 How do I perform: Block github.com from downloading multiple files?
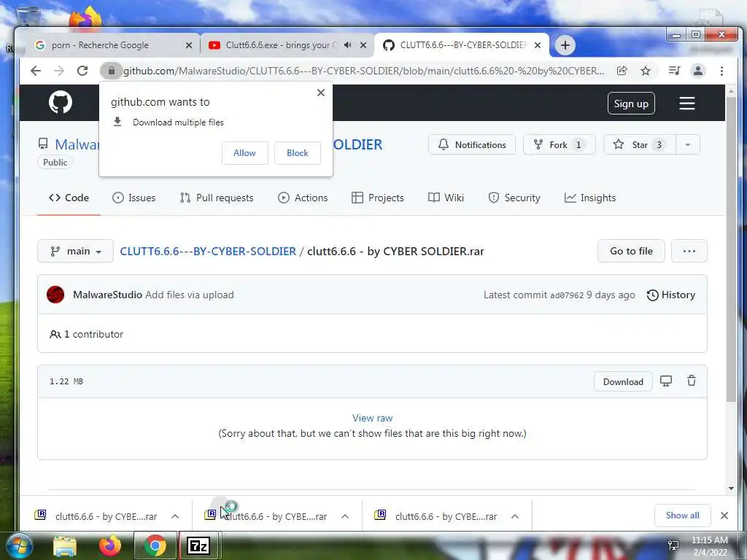coord(298,153)
